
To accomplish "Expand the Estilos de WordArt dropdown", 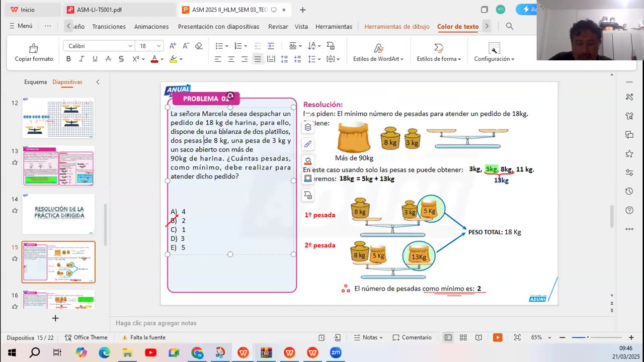I will point(378,59).
